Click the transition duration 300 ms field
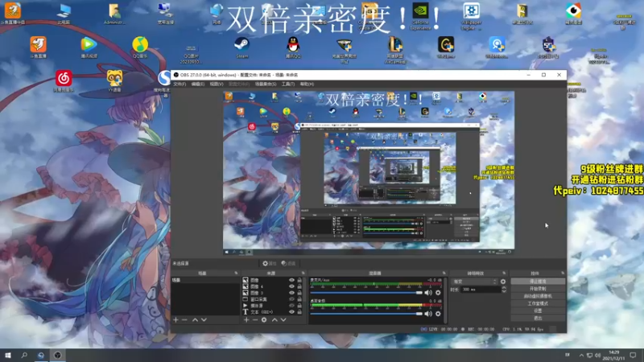This screenshot has height=362, width=644. click(481, 290)
